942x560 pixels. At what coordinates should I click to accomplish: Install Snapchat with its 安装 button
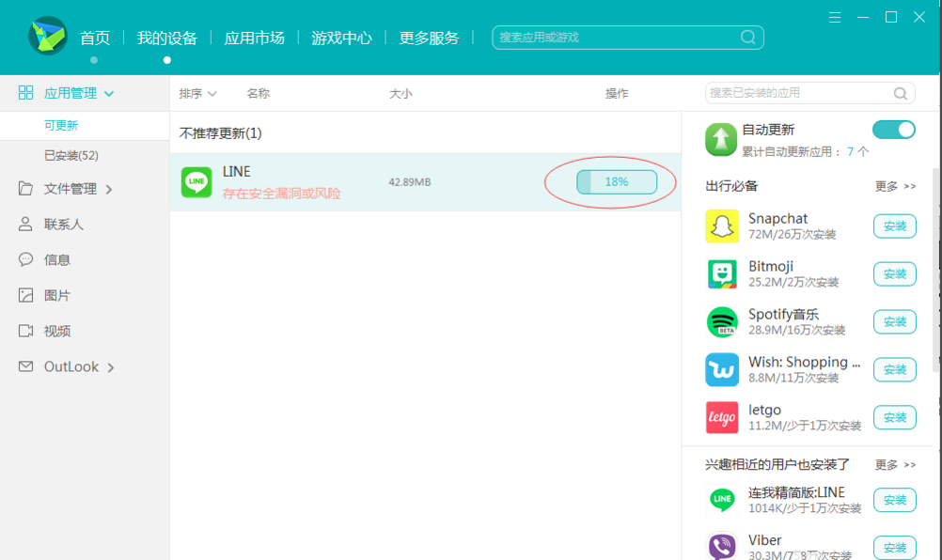coord(894,226)
